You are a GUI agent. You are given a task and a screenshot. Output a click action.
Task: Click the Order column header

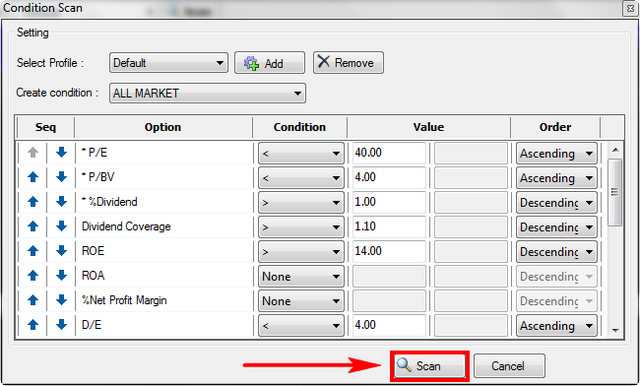pos(555,127)
